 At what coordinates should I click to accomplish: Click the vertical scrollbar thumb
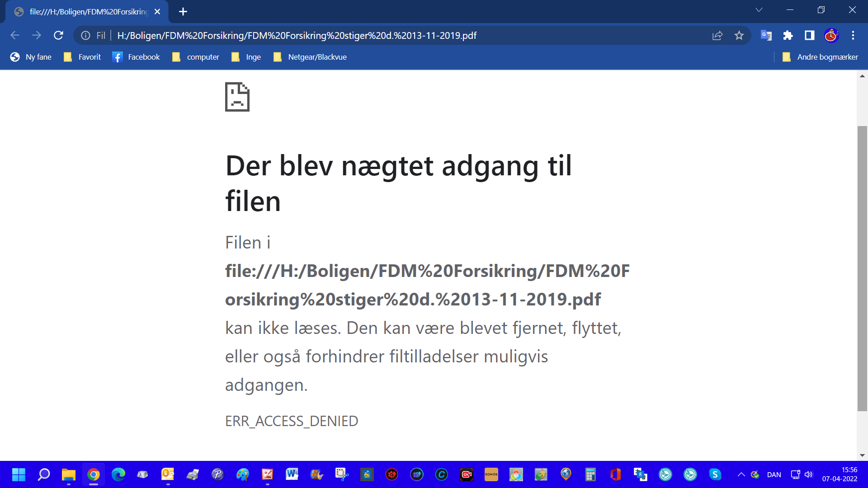862,268
